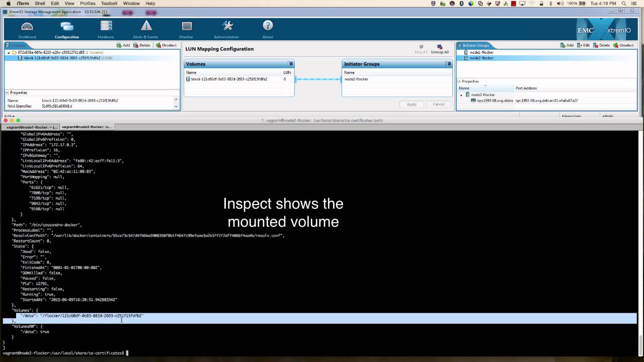Open the Profiles menu
Image resolution: width=644 pixels, height=362 pixels.
pyautogui.click(x=88, y=4)
